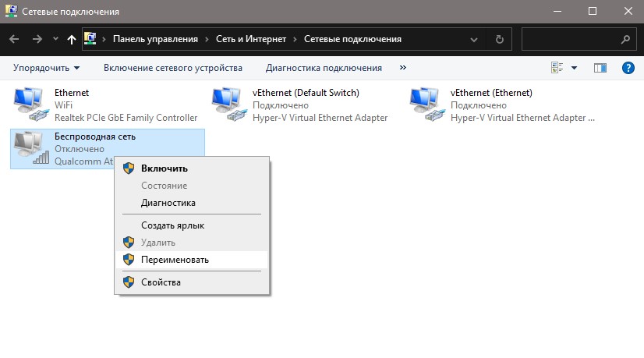Choose 'Создать ярлык' in context menu
The height and width of the screenshot is (358, 644).
point(192,225)
